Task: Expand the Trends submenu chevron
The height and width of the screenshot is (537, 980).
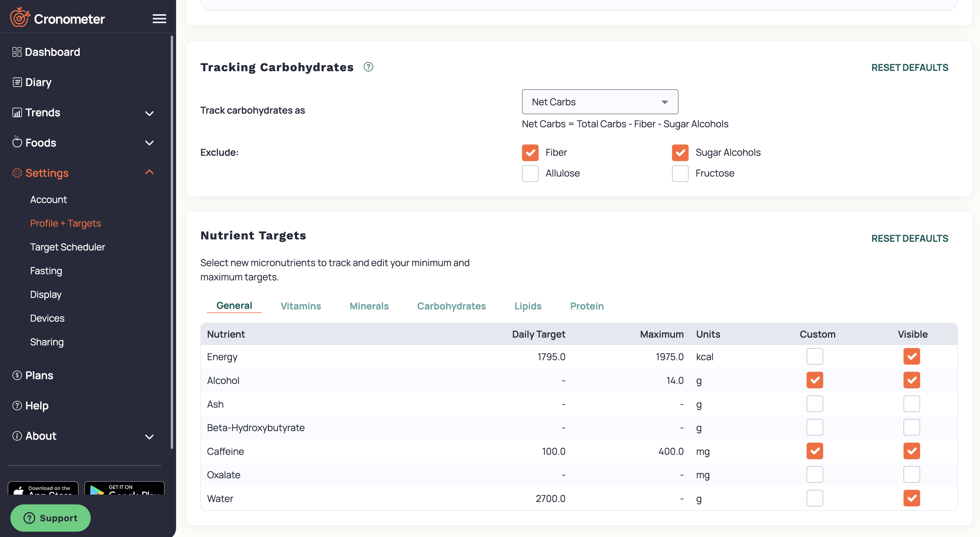Action: coord(149,113)
